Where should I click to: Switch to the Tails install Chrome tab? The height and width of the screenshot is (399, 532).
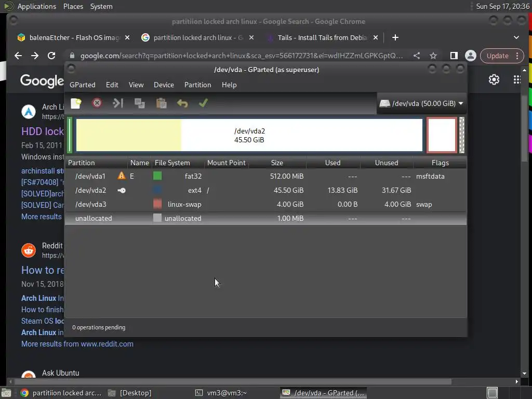pos(317,37)
